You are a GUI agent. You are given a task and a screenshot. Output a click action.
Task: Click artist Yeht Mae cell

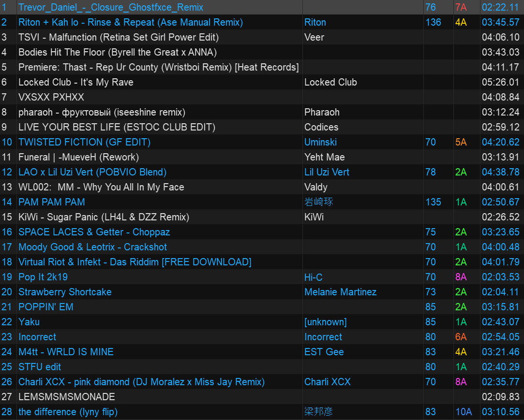point(325,157)
